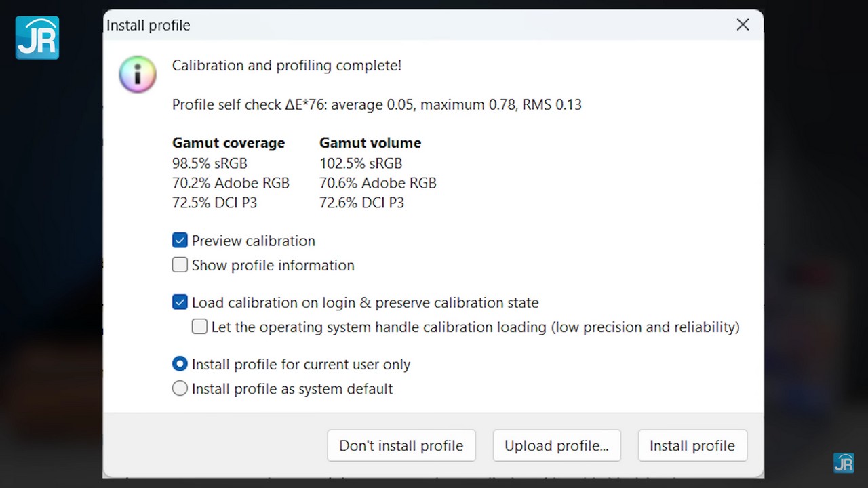Click the Profile self check ΔE*76 line
Screen dimensions: 868x488
tap(376, 104)
